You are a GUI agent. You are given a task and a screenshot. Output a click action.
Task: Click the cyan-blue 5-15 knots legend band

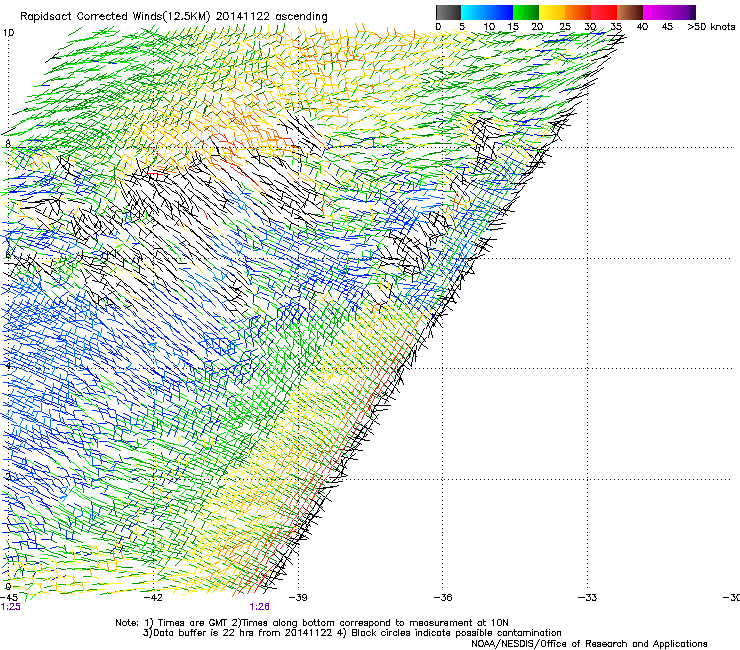487,12
